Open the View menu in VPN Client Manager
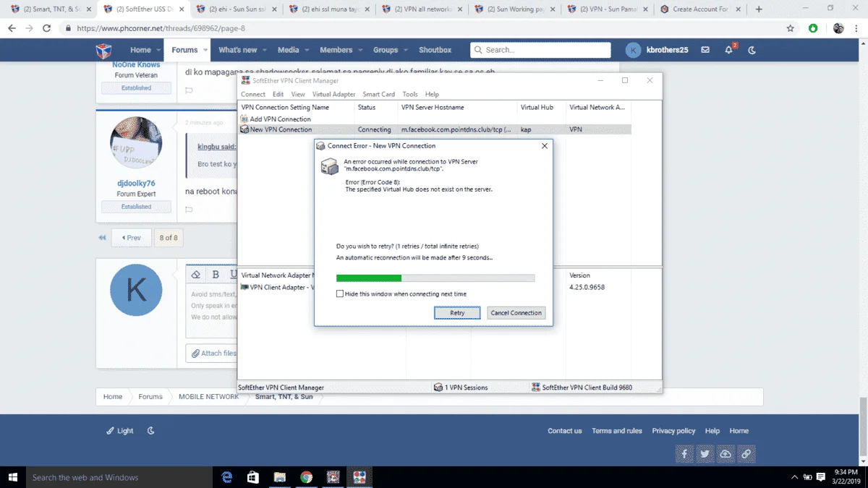The width and height of the screenshot is (868, 488). 298,94
